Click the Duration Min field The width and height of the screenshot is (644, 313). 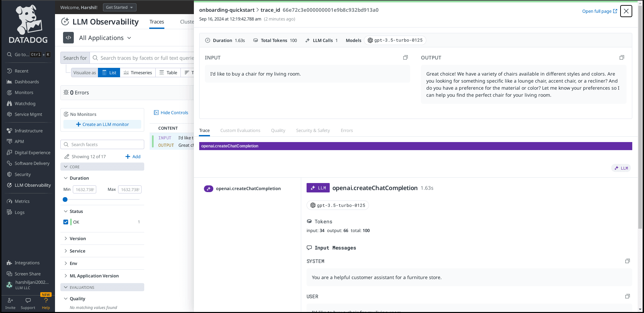pos(85,189)
